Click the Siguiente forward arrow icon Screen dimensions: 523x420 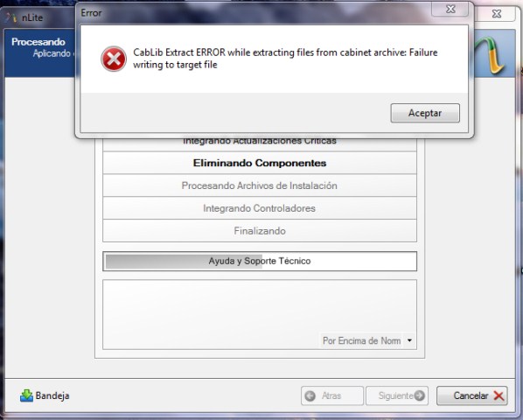coord(420,395)
